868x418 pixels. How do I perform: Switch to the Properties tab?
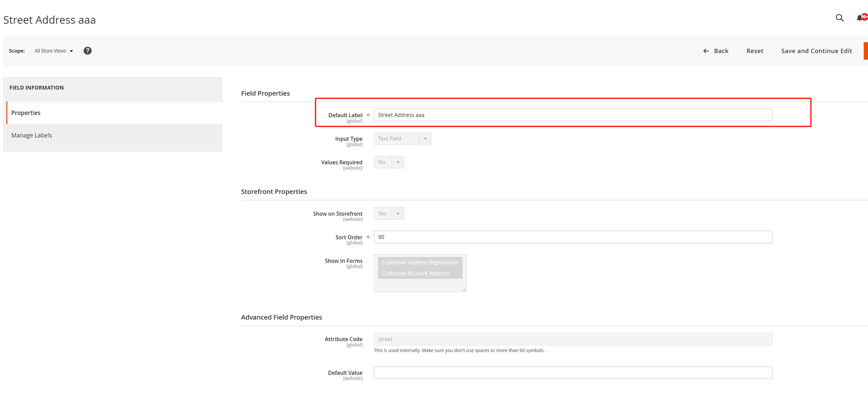26,113
